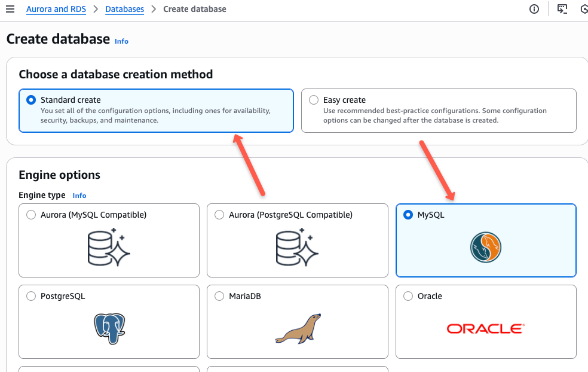Select the Standard create radio button
This screenshot has height=372, width=588.
(31, 100)
